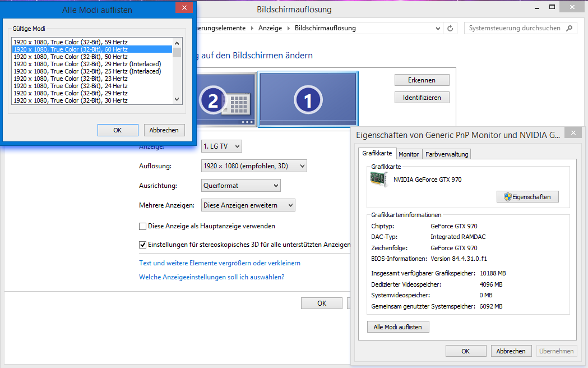Viewport: 588px width, 368px height.
Task: Switch to the Grafikkarte tab
Action: pyautogui.click(x=377, y=154)
